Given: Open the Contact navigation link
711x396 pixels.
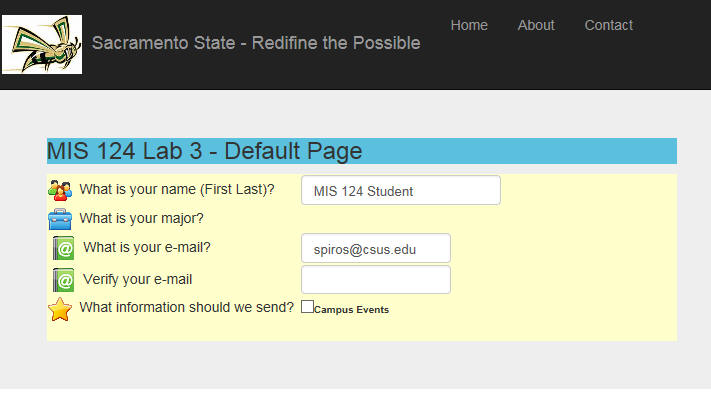Looking at the screenshot, I should tap(609, 25).
